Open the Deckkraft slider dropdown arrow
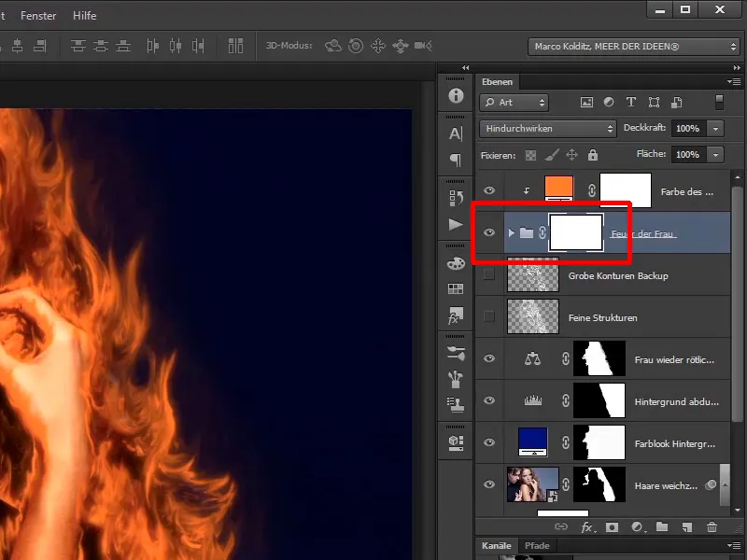Viewport: 747px width, 560px height. 715,129
